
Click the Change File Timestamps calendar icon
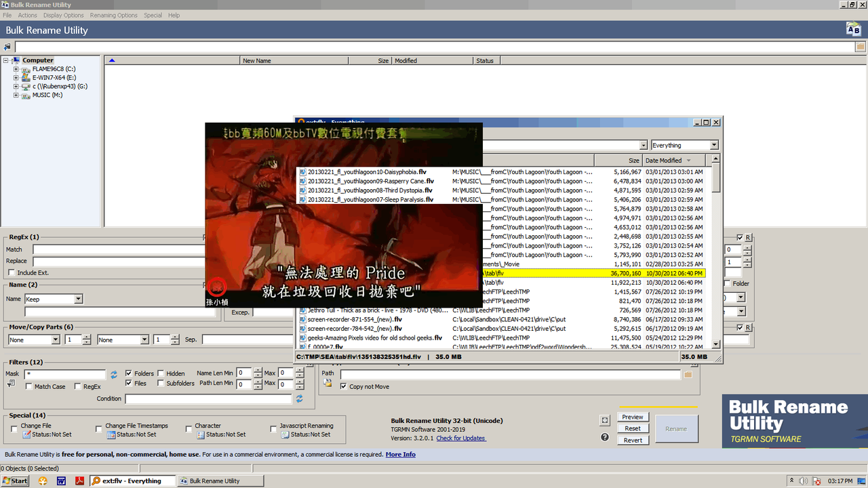112,434
